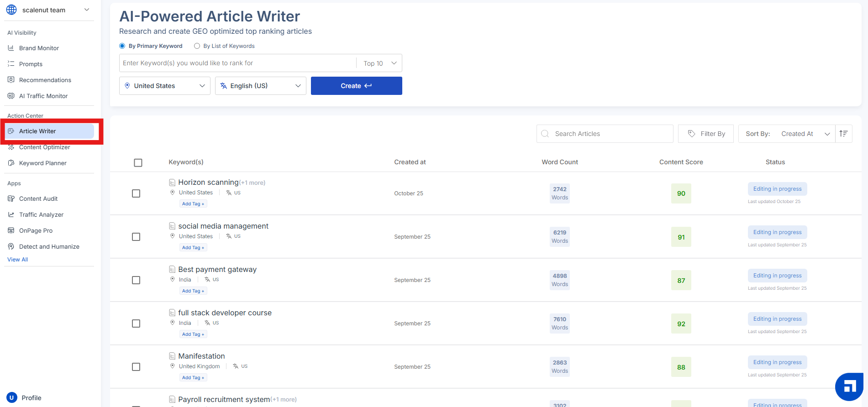
Task: Open the chat widget icon
Action: click(x=849, y=386)
